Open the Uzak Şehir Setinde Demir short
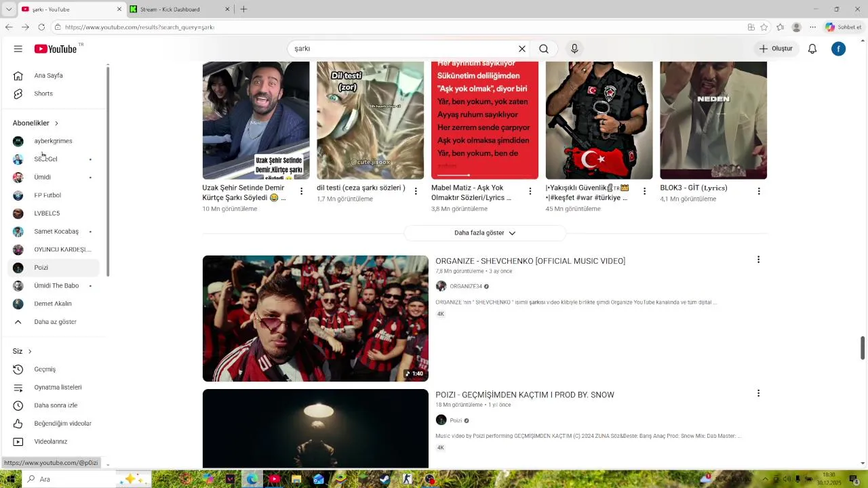The image size is (868, 488). coord(256,121)
